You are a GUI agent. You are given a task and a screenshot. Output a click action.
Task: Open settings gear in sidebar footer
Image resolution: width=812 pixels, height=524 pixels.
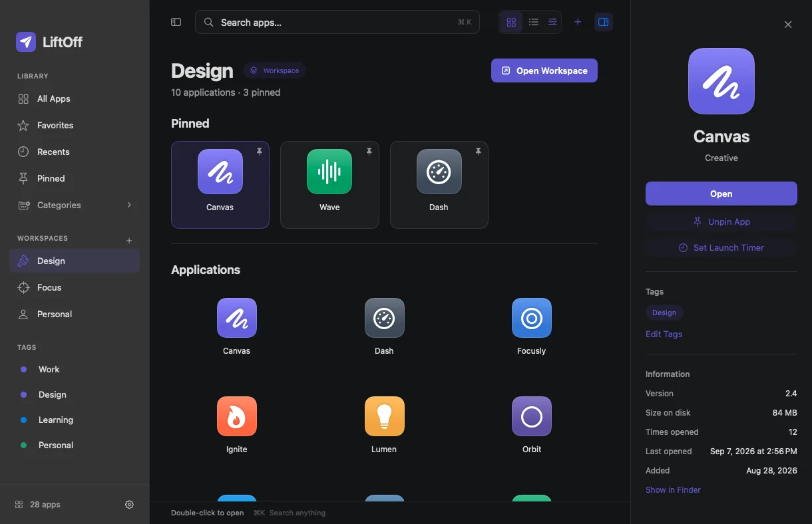point(129,504)
